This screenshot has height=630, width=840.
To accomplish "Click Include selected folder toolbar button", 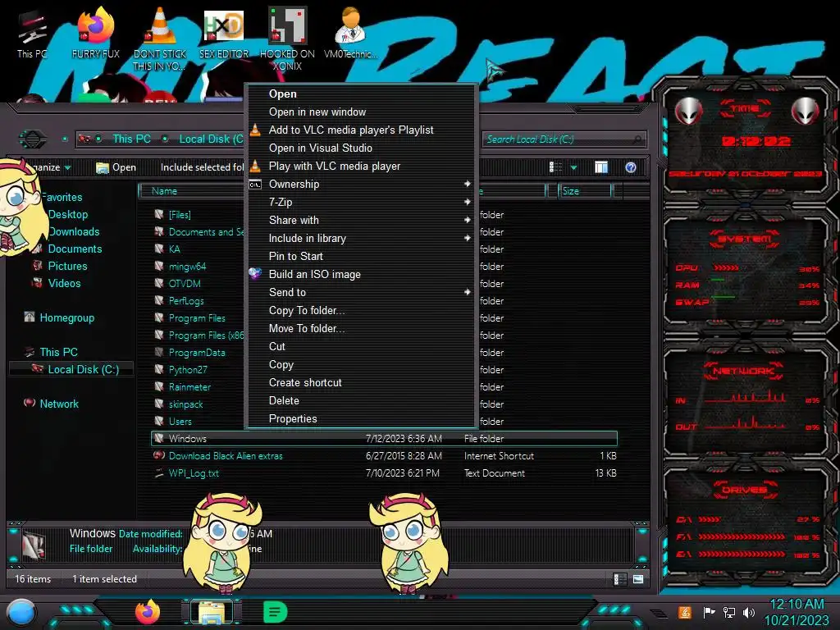I will pyautogui.click(x=202, y=167).
